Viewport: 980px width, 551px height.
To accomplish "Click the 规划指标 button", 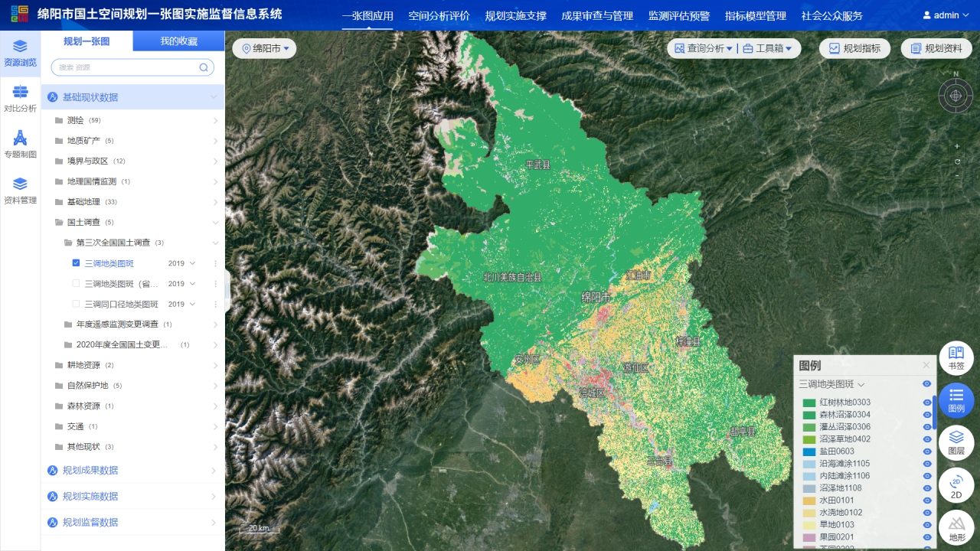I will (854, 49).
